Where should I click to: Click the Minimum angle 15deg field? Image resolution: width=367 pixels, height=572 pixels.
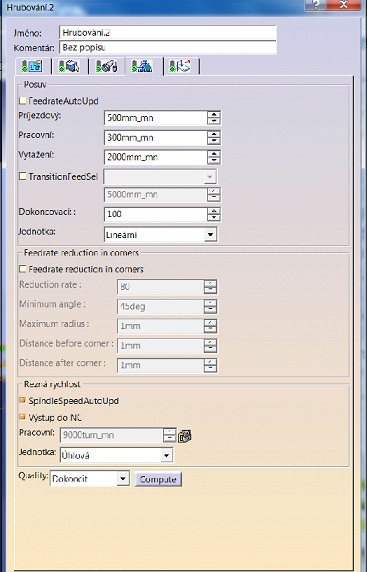(160, 306)
